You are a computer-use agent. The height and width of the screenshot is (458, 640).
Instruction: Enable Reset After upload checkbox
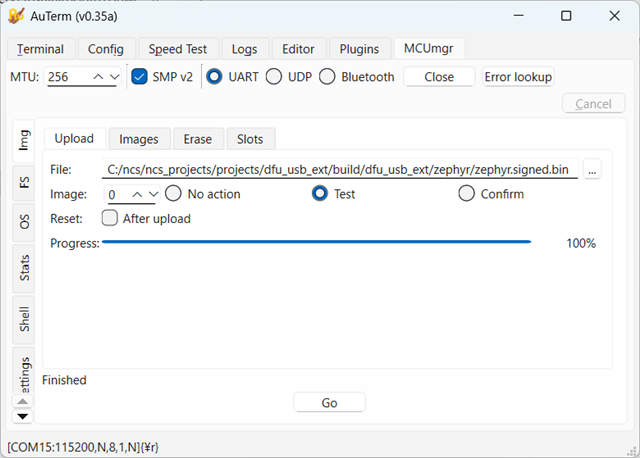[x=110, y=218]
